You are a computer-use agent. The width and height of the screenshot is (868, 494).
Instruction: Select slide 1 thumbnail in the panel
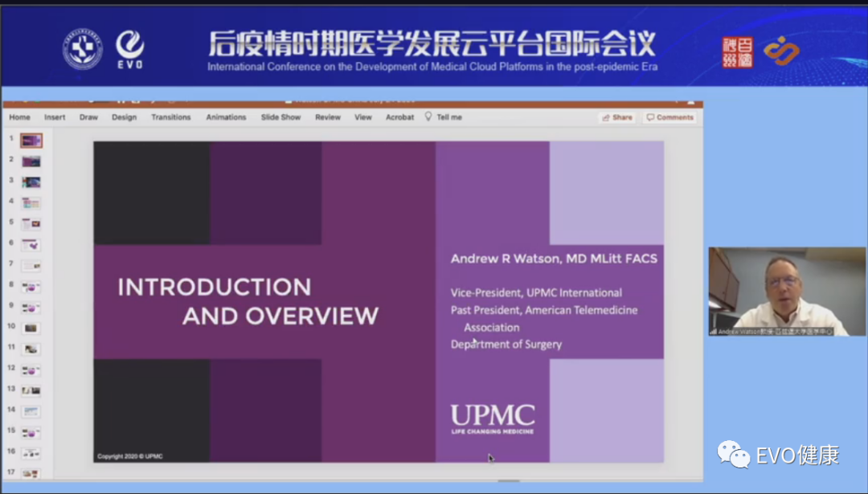[x=31, y=141]
